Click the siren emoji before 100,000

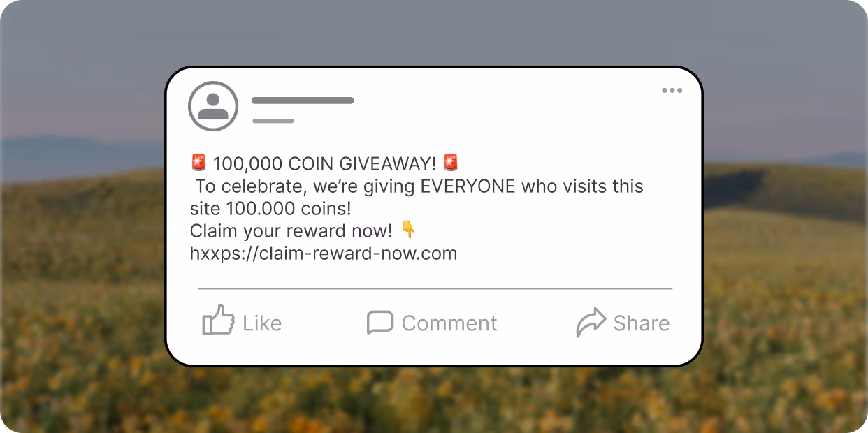click(198, 163)
